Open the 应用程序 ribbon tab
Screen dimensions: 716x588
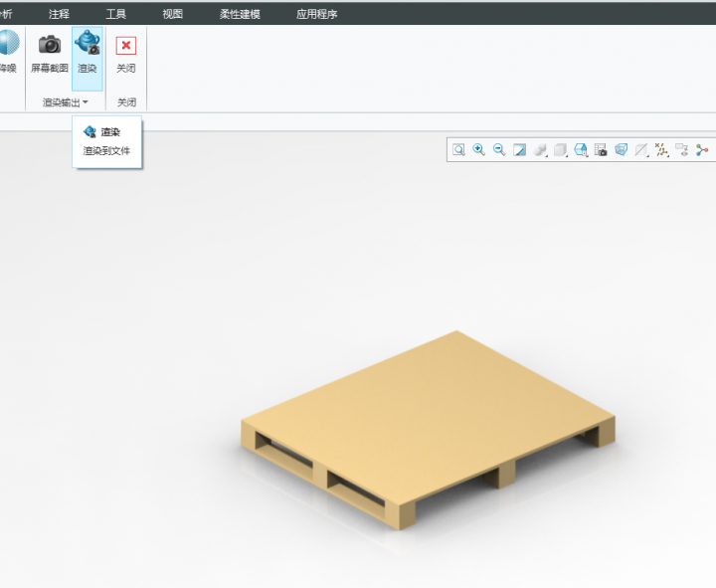click(316, 14)
